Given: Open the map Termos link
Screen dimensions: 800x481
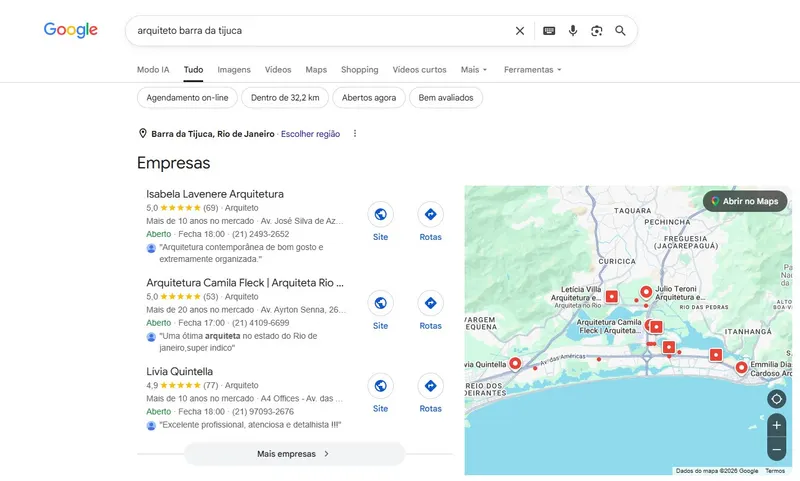Looking at the screenshot, I should pos(775,471).
